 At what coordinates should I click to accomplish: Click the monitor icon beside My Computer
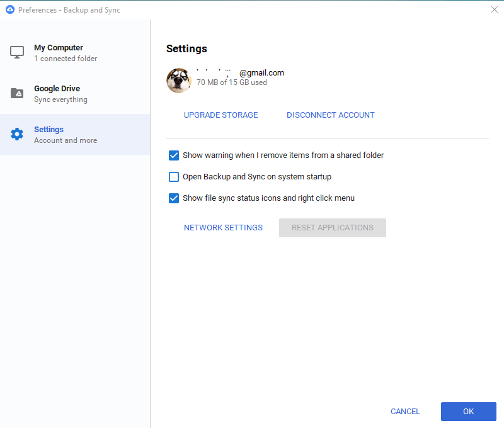17,52
